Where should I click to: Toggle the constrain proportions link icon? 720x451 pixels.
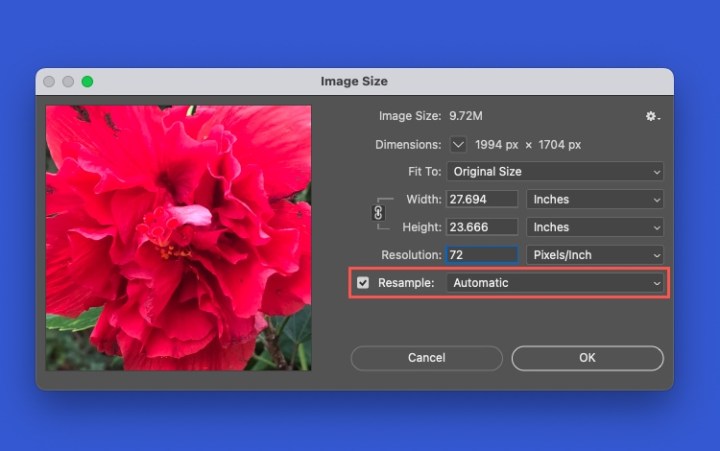[x=378, y=213]
